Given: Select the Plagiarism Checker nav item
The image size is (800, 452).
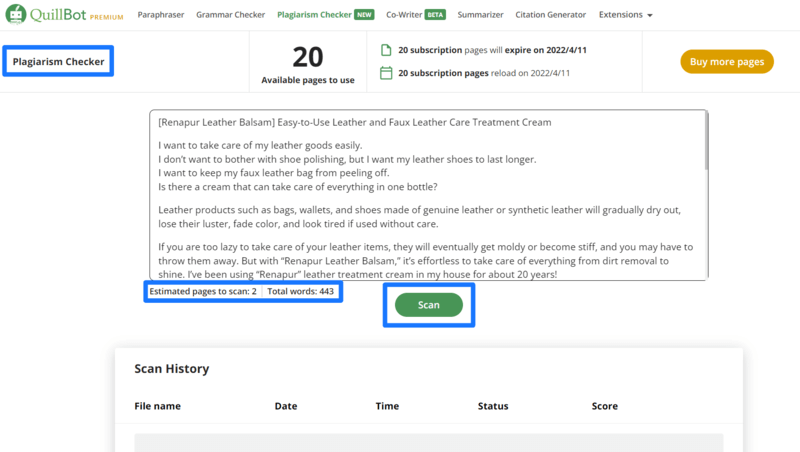Looking at the screenshot, I should pyautogui.click(x=314, y=15).
